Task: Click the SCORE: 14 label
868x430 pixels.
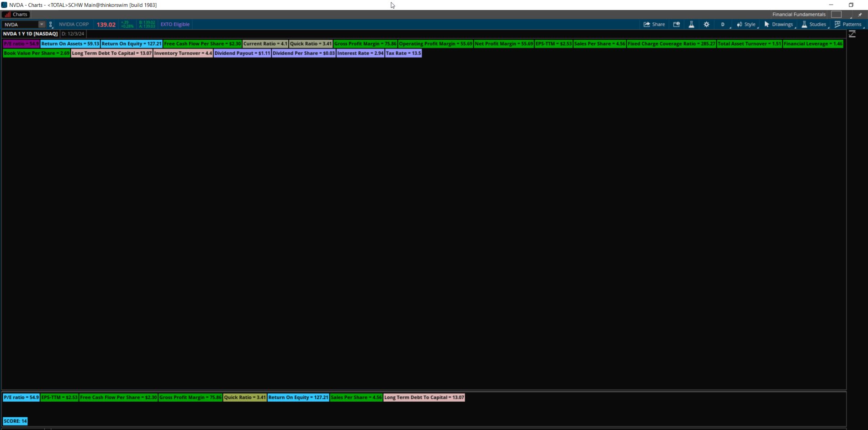Action: (15, 421)
